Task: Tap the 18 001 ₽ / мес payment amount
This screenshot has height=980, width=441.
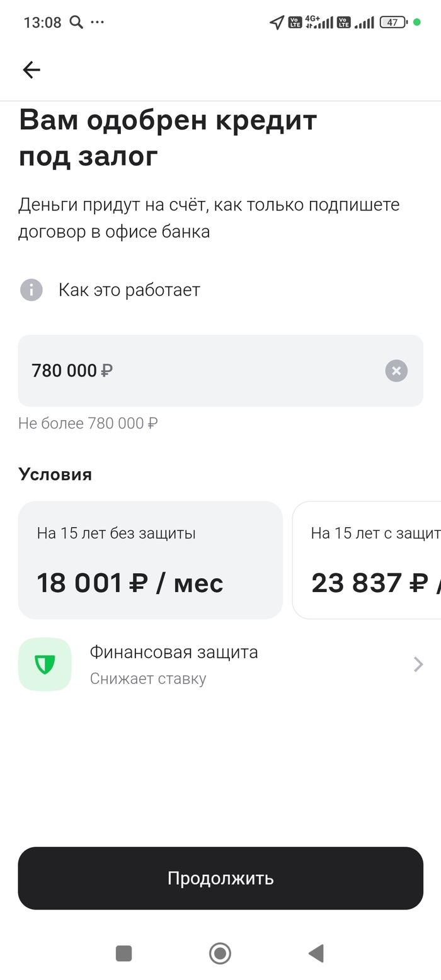Action: tap(130, 583)
